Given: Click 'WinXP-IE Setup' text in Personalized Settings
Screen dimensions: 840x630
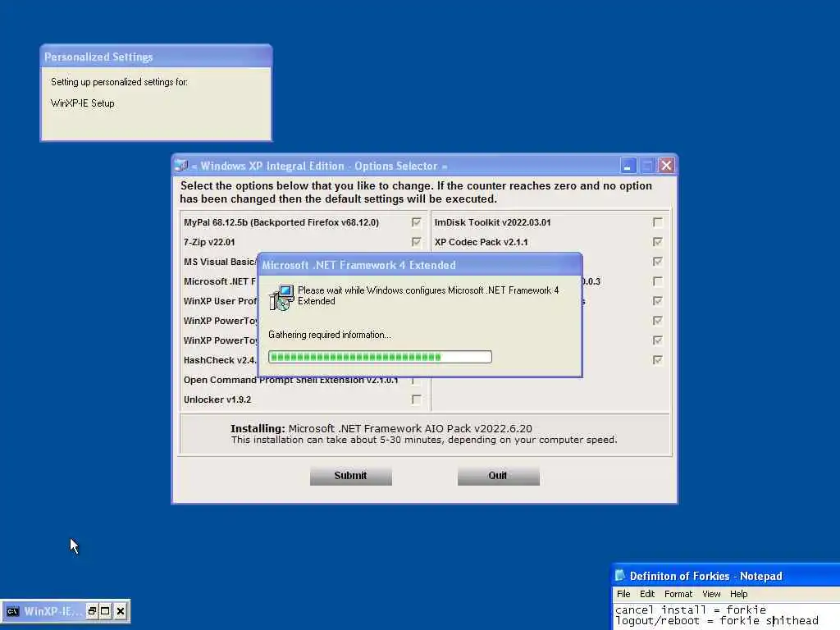Looking at the screenshot, I should (83, 103).
